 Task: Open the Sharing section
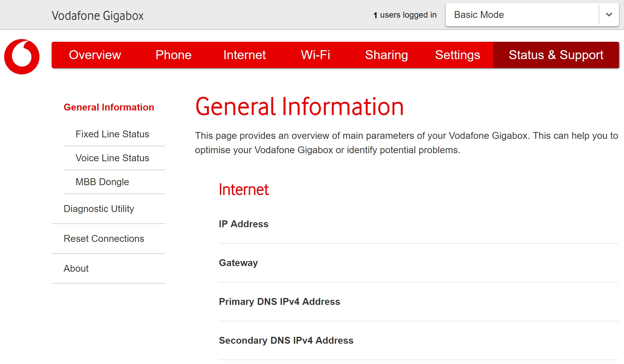pyautogui.click(x=387, y=55)
